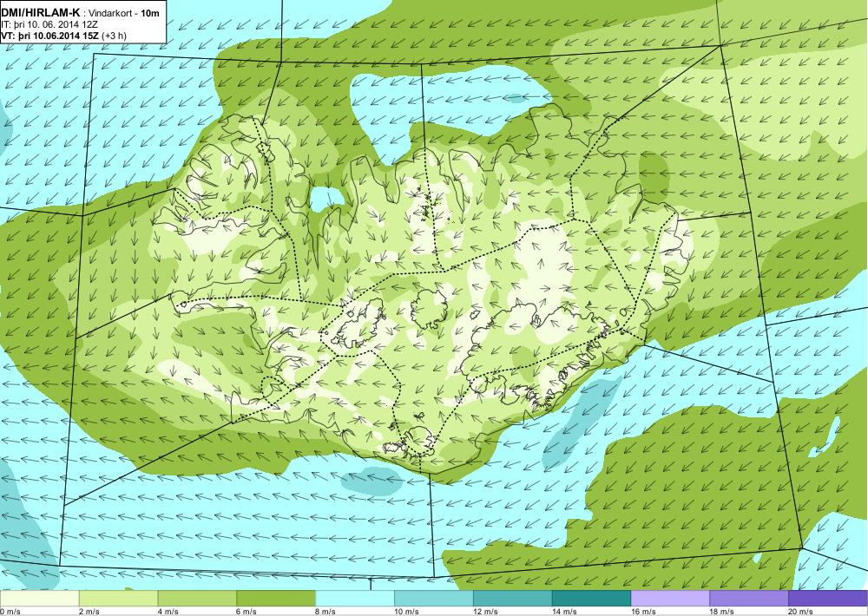Click the "DMI/HIRLAM-K" title text
868x616 pixels.
click(x=41, y=13)
